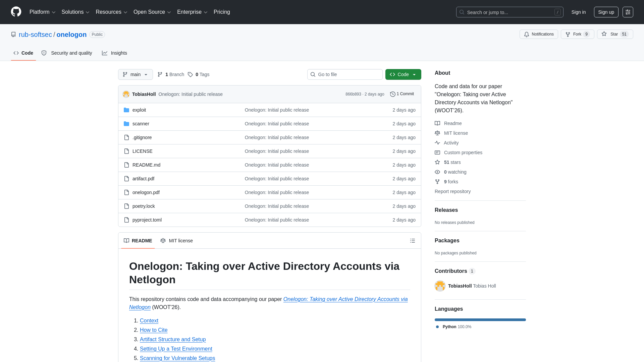Open the Artifact Structure and Setup link

173,340
